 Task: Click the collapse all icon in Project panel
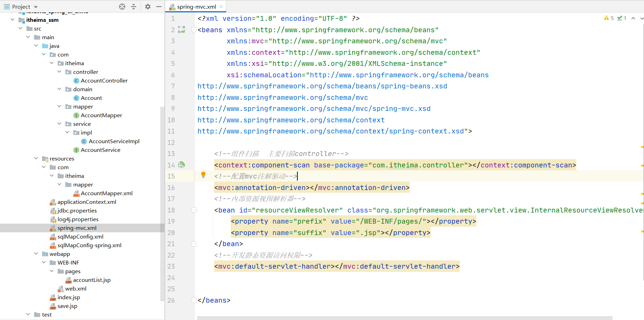134,7
